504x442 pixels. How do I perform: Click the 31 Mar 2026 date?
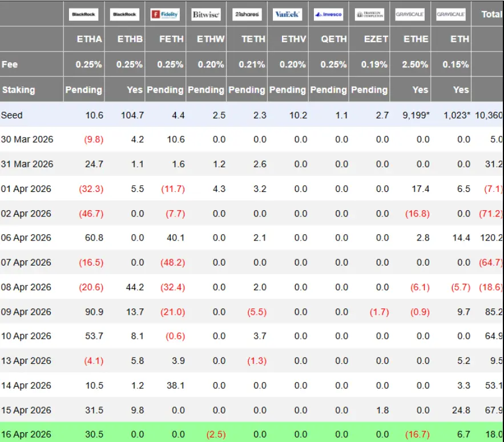click(x=27, y=164)
